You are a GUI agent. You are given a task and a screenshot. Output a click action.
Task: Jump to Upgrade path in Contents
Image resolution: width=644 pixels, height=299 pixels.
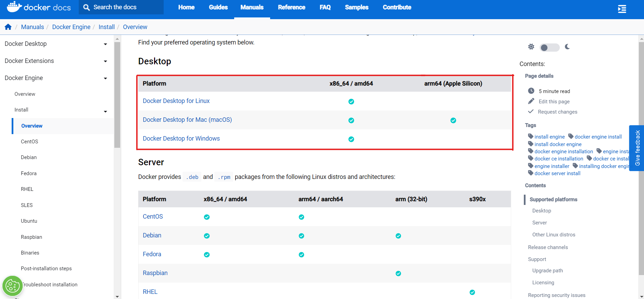click(x=547, y=271)
